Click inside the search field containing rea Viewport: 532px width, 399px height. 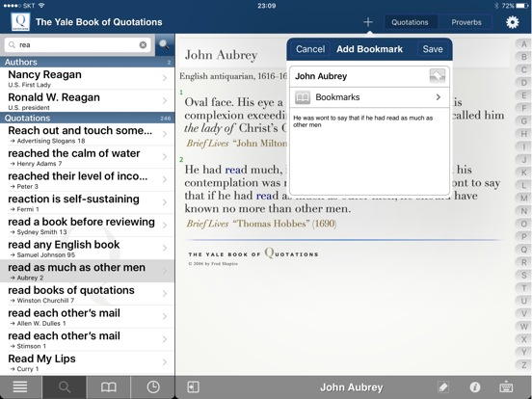78,44
